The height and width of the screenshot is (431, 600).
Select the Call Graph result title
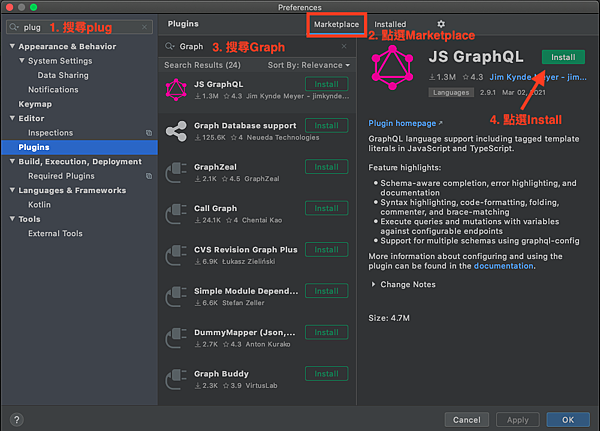(215, 208)
